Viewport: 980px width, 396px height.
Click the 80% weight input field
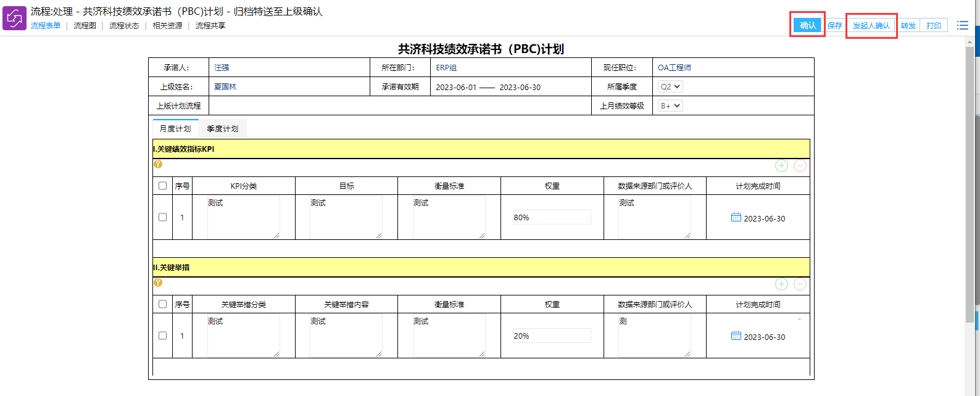[552, 217]
